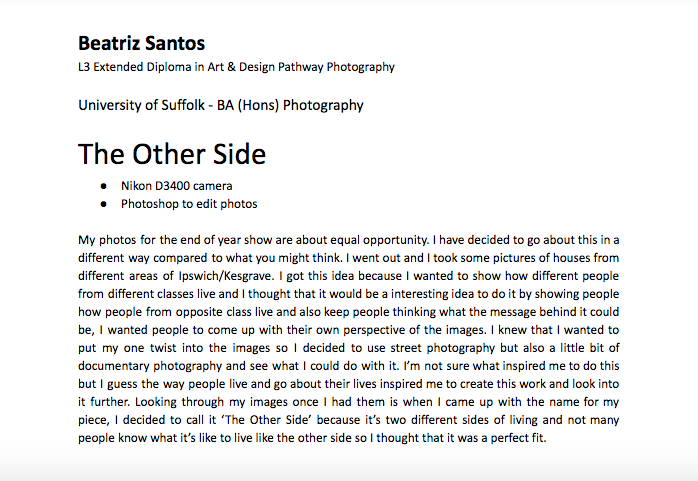This screenshot has width=698, height=481.
Task: Click the Nikon D3400 camera list item
Action: click(x=176, y=186)
